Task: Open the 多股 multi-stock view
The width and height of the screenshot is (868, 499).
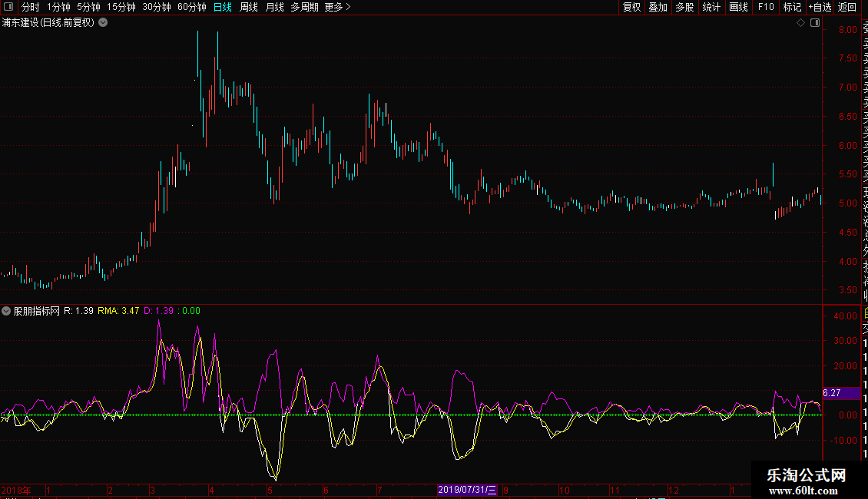Action: pyautogui.click(x=684, y=7)
